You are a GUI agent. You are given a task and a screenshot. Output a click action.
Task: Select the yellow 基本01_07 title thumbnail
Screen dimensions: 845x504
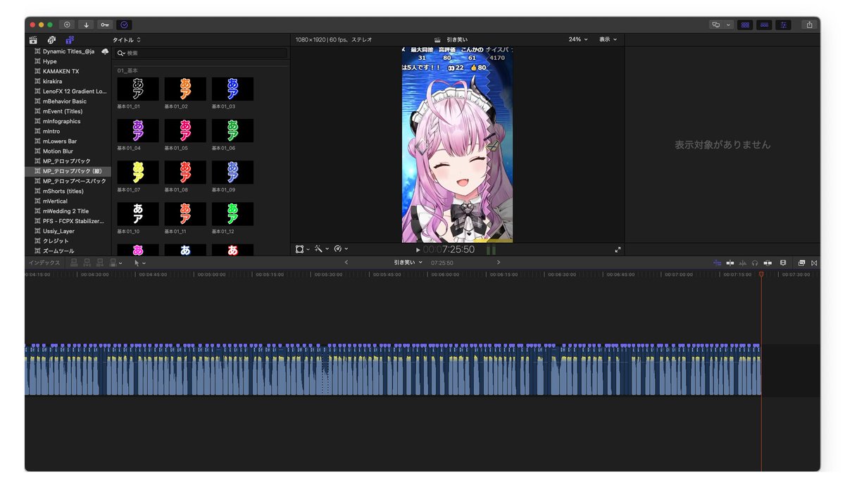138,172
